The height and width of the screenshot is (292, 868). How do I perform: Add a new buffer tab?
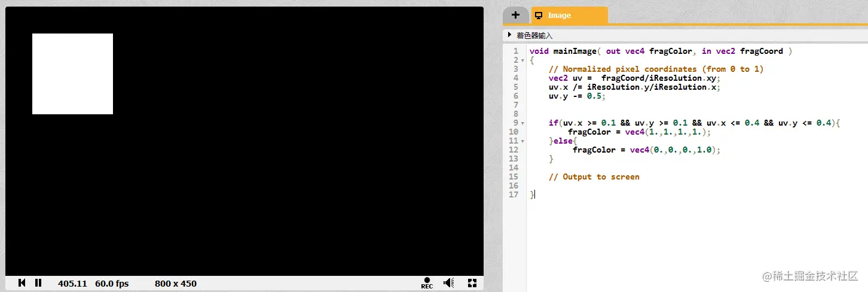516,16
